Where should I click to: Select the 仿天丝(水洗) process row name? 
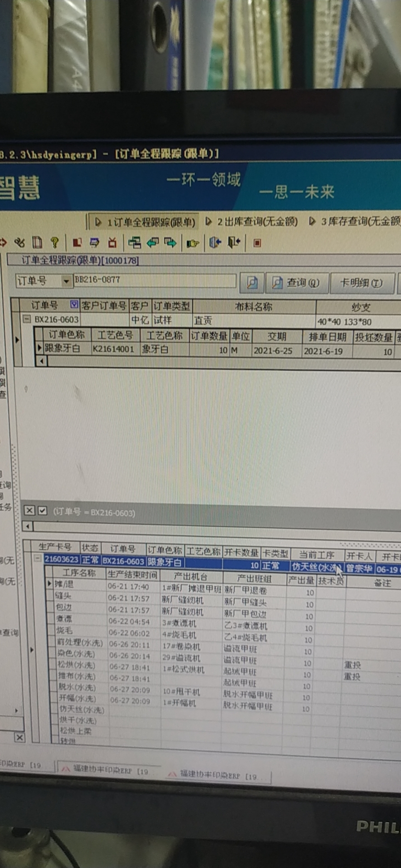[x=81, y=710]
